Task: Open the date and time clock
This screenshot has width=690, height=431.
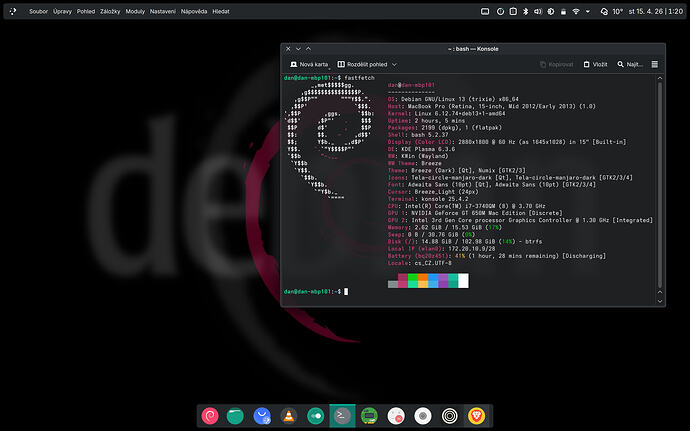Action: 656,11
